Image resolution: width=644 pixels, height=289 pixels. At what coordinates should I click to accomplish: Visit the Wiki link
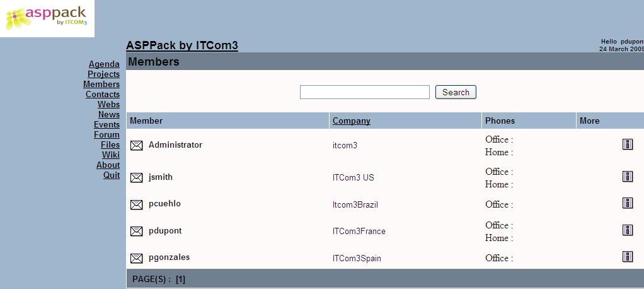point(111,155)
